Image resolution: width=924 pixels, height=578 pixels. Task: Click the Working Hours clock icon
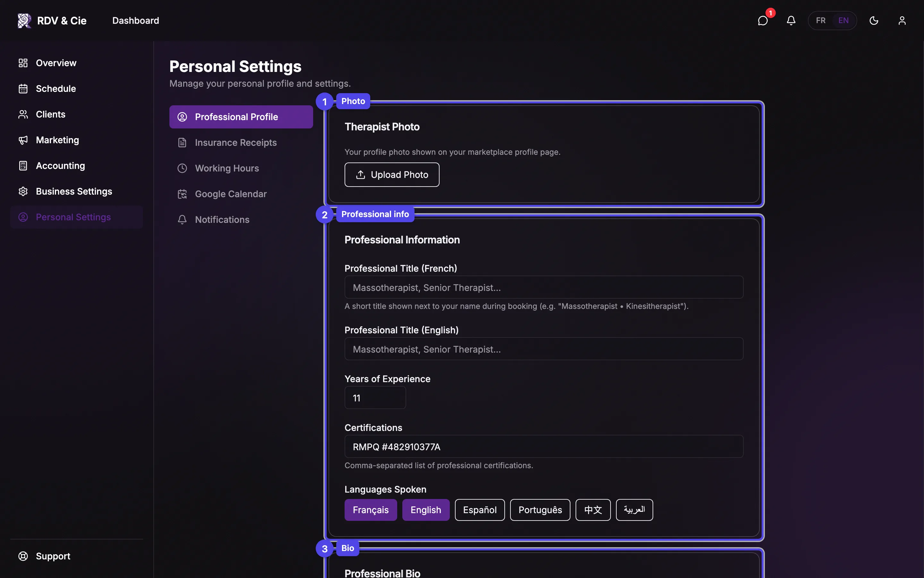[x=182, y=168]
